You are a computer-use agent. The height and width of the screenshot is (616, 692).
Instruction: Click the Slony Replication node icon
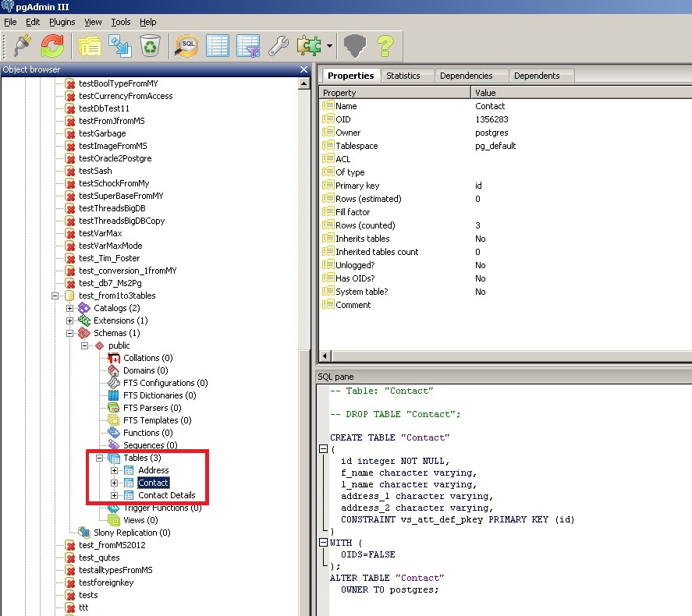click(x=84, y=533)
